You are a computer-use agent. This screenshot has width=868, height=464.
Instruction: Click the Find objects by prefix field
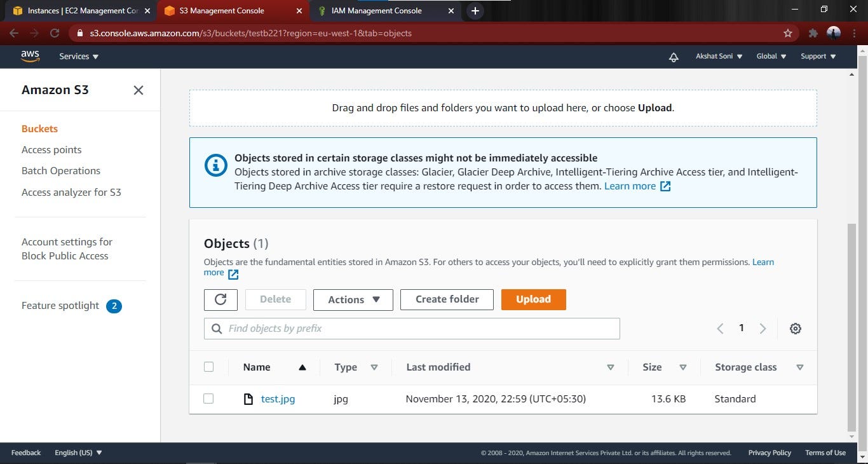(x=412, y=329)
